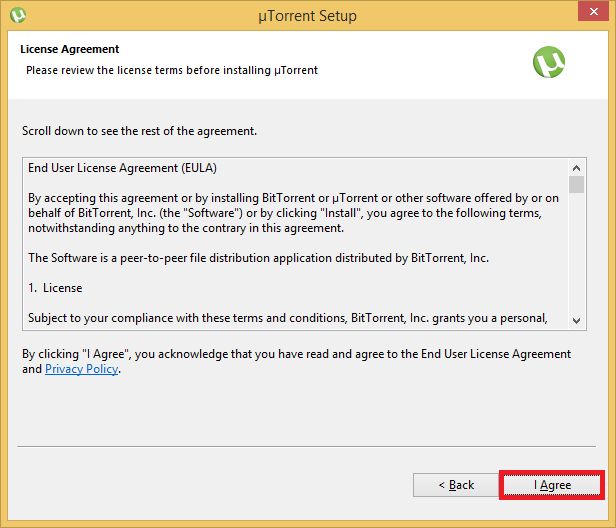
Task: Click the "1. License" line in the EULA
Action: (x=55, y=288)
